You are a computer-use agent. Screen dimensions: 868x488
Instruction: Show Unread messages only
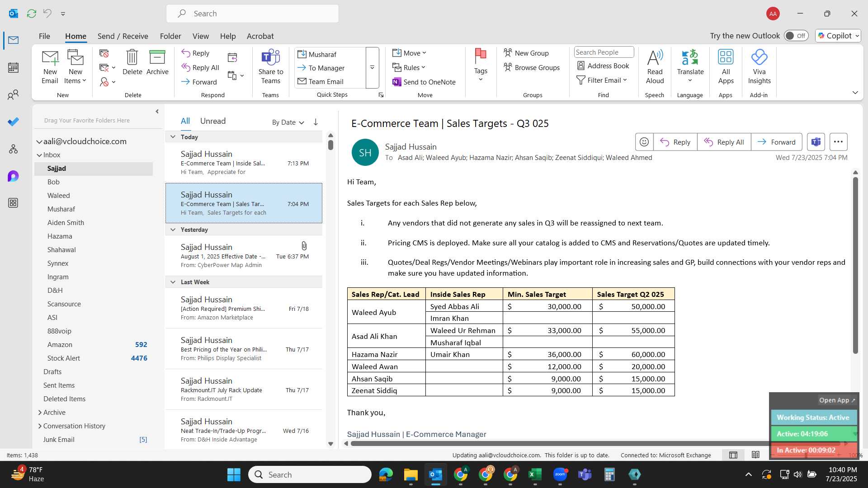[212, 121]
